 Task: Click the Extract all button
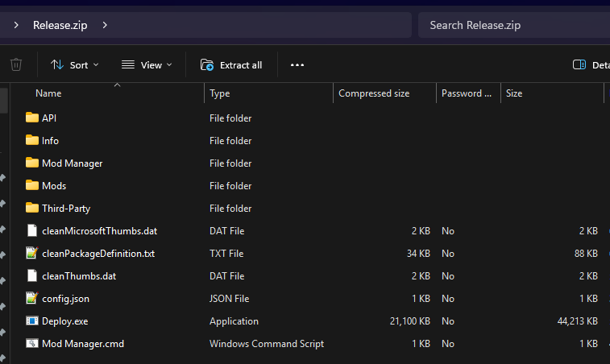click(x=231, y=64)
